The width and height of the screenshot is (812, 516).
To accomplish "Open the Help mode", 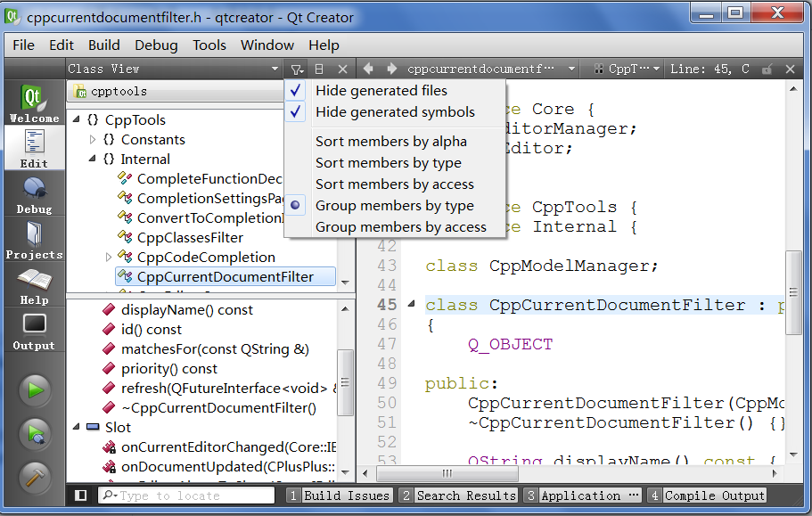I will (x=34, y=285).
